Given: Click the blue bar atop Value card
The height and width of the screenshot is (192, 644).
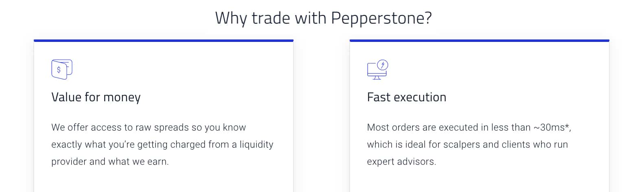Looking at the screenshot, I should click(x=163, y=41).
